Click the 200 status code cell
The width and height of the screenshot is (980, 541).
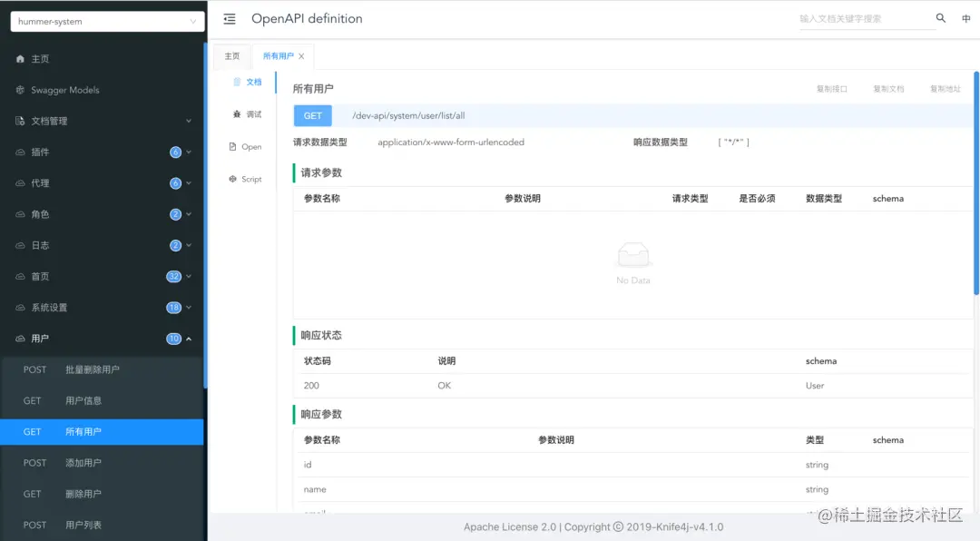(311, 386)
